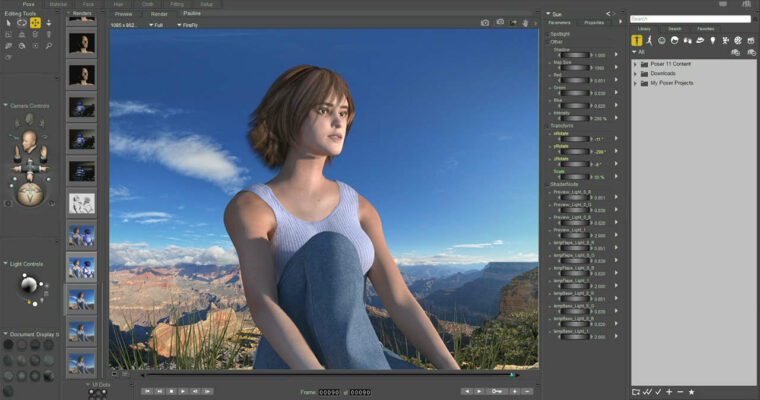Open the Hair category in Library

tap(674, 41)
